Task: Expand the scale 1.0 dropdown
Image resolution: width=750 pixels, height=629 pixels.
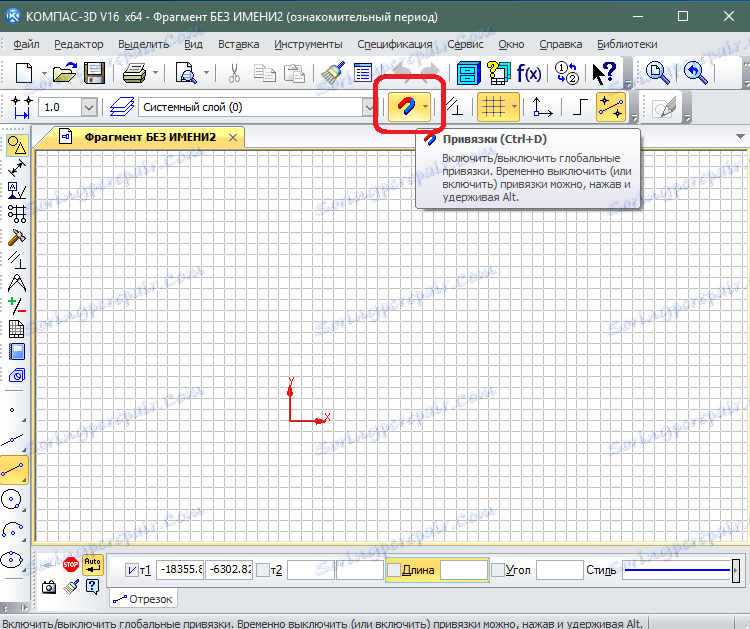Action: click(89, 107)
